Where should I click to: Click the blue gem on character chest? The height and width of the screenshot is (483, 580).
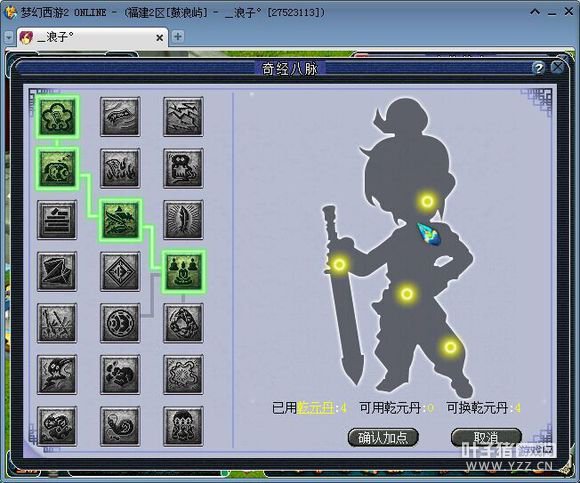428,234
